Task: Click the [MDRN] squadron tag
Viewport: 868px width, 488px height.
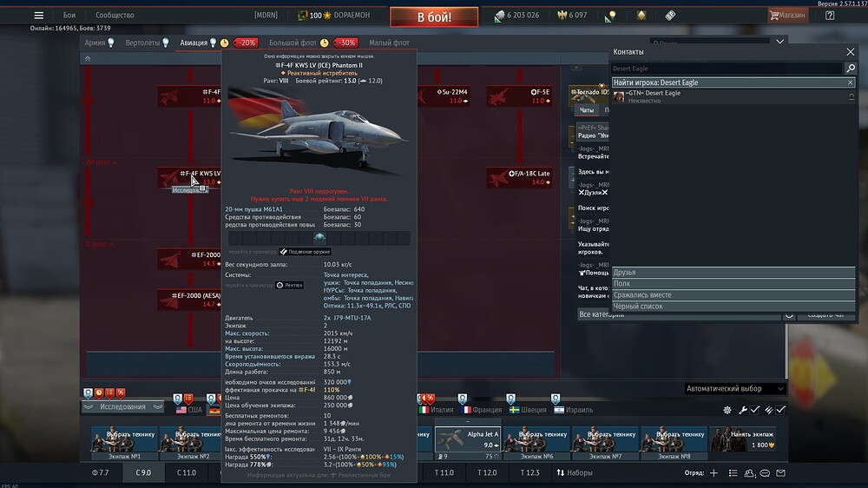Action: pyautogui.click(x=266, y=15)
